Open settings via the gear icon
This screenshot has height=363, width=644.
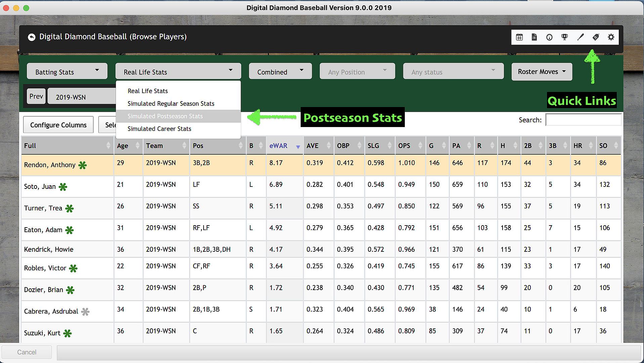[x=611, y=37]
